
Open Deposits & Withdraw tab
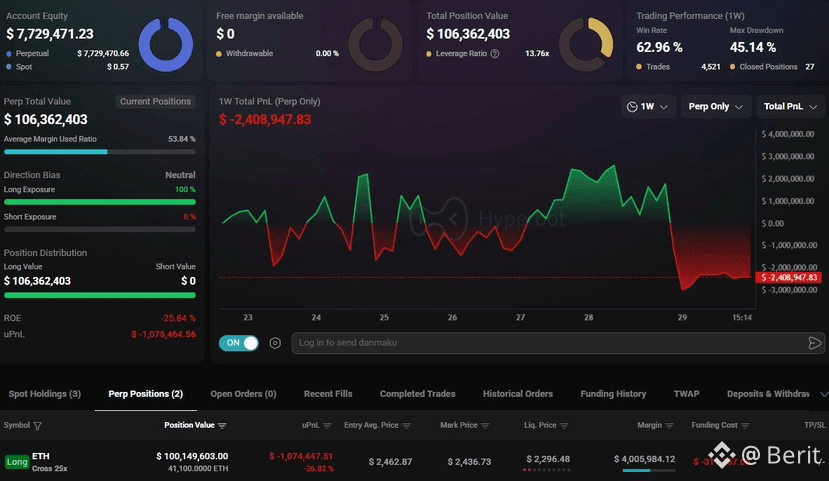point(768,394)
